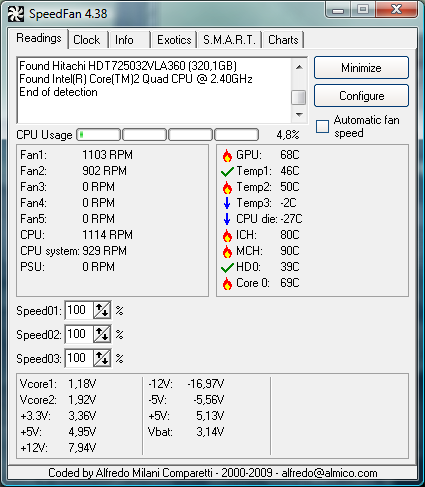Click inside the Speed01 percentage input field
Image resolution: width=425 pixels, height=487 pixels.
[x=79, y=311]
